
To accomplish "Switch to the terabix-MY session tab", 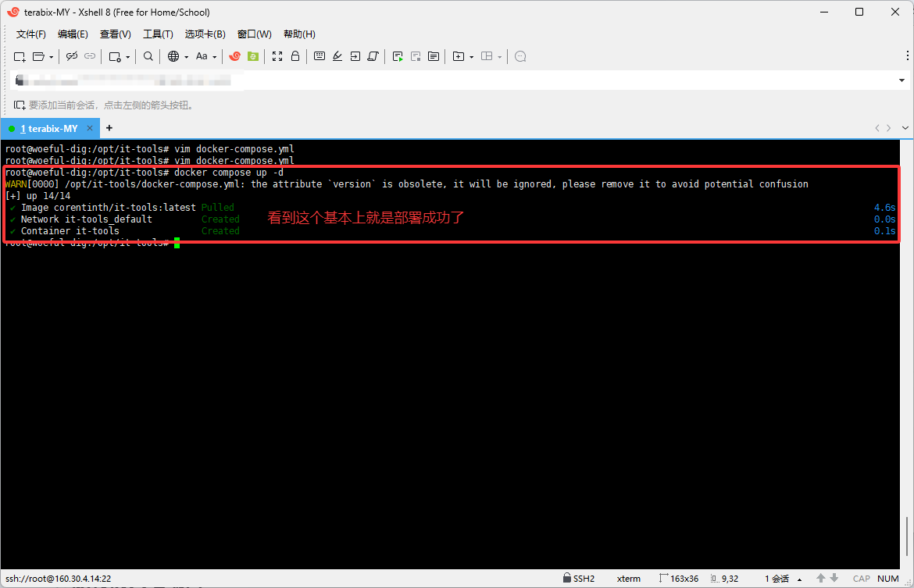I will click(48, 128).
